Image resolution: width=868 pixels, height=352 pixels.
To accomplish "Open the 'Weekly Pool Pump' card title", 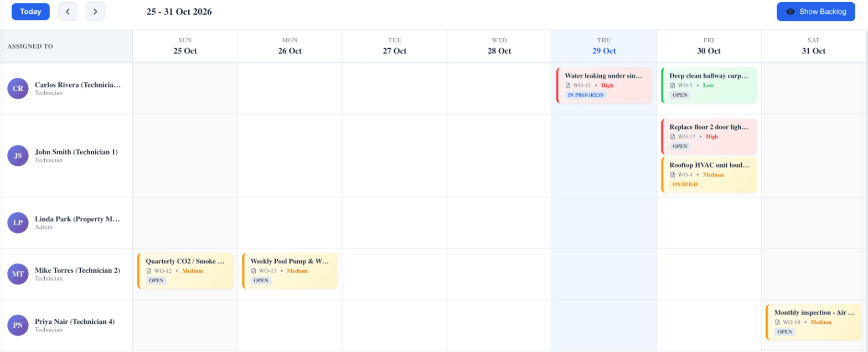I will [x=290, y=261].
